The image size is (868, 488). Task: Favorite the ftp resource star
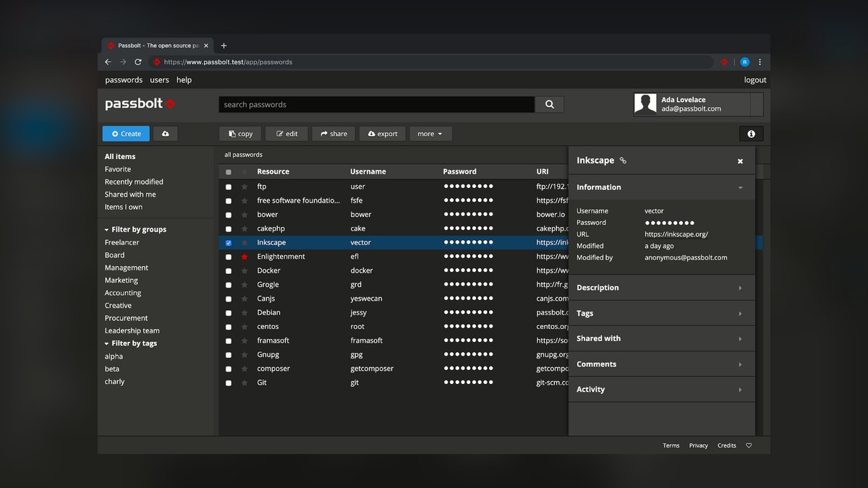[x=244, y=187]
